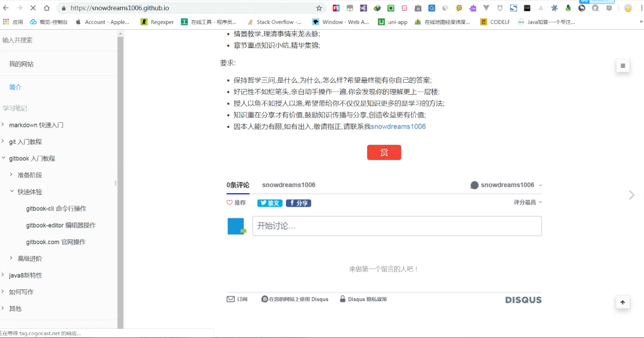Click the DISQUS logo
This screenshot has width=644, height=338.
point(523,299)
